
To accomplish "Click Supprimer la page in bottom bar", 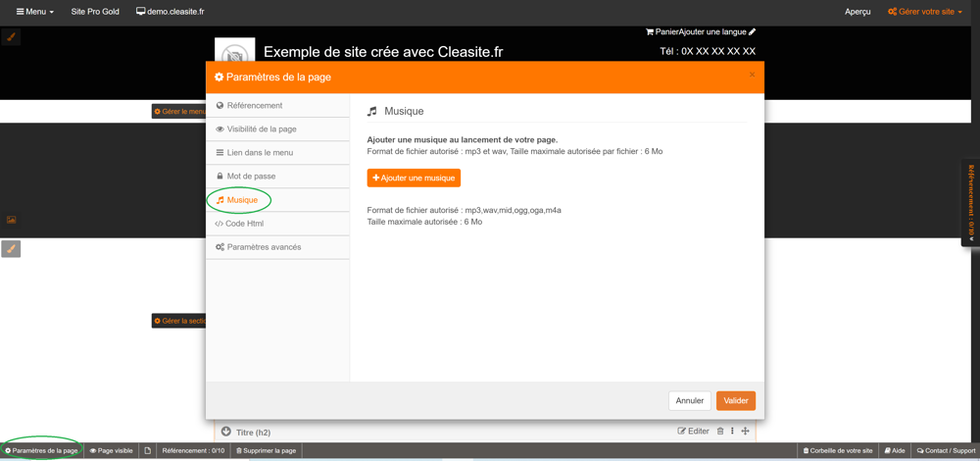I will (266, 451).
